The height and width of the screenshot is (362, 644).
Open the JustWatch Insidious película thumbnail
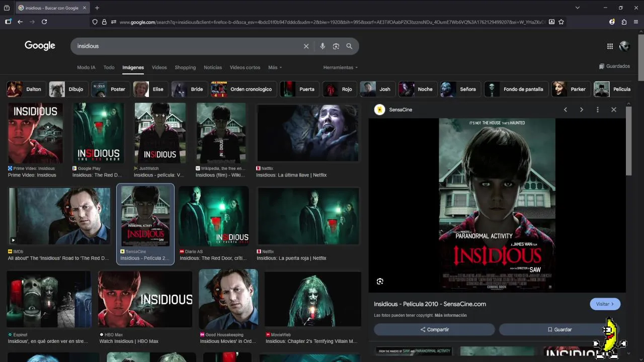(x=160, y=133)
